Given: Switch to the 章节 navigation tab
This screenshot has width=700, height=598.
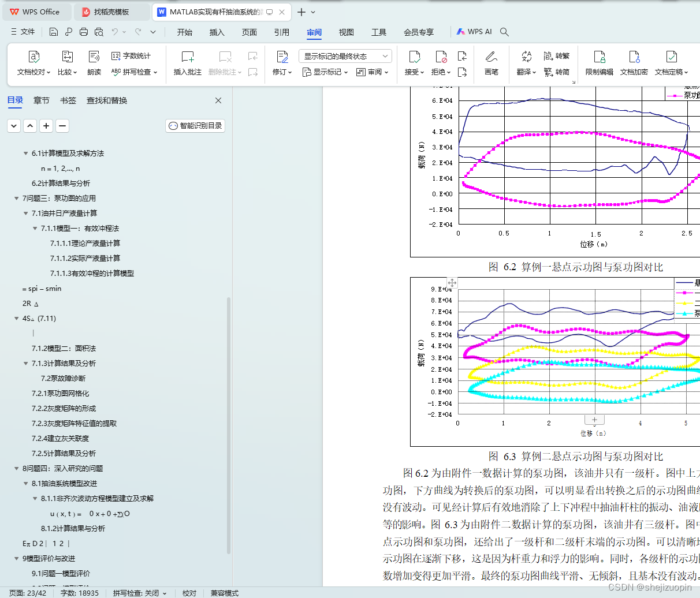Looking at the screenshot, I should (x=42, y=100).
